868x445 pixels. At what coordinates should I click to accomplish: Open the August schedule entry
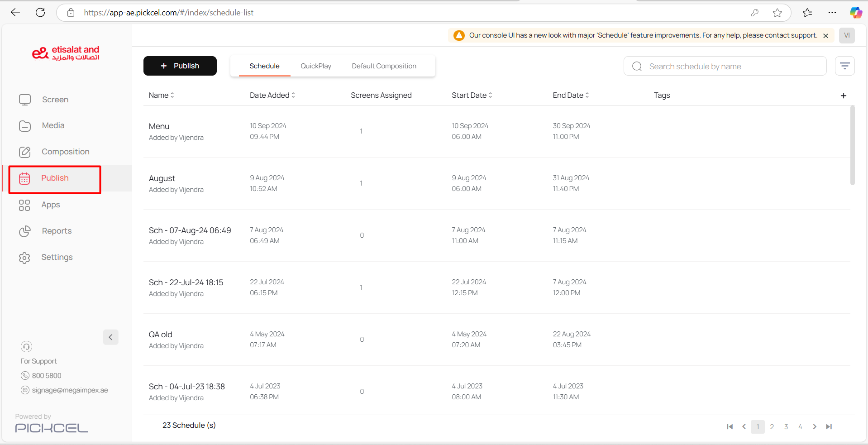click(x=162, y=178)
